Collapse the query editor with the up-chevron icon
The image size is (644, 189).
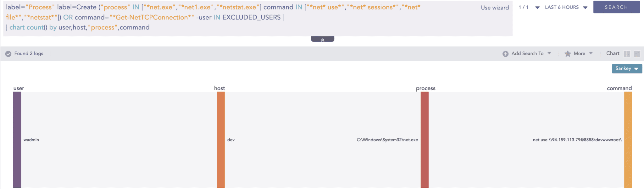click(x=322, y=39)
